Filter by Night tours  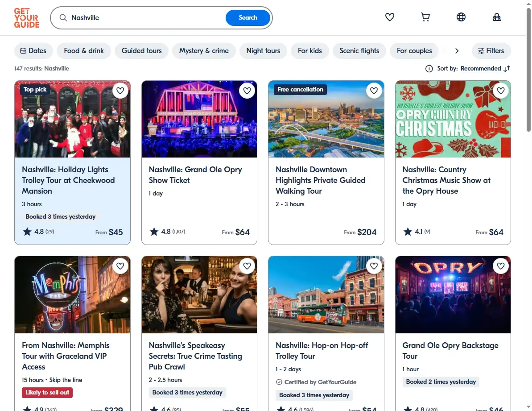[x=263, y=51]
